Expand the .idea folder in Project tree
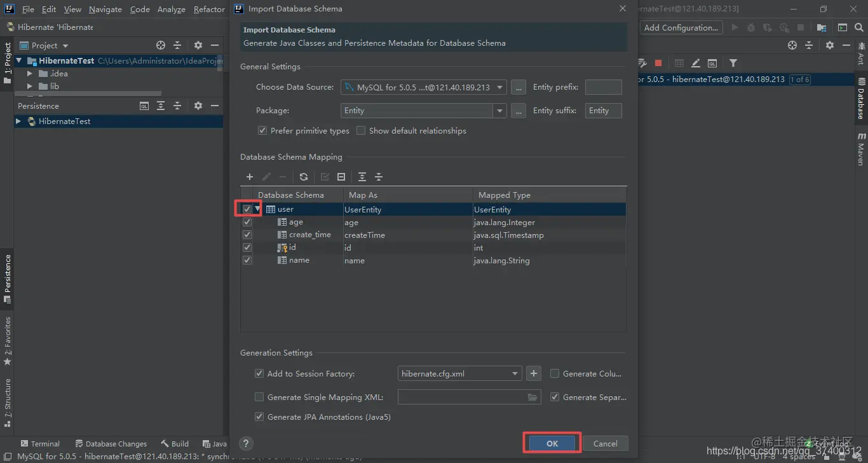The height and width of the screenshot is (463, 868). click(29, 73)
